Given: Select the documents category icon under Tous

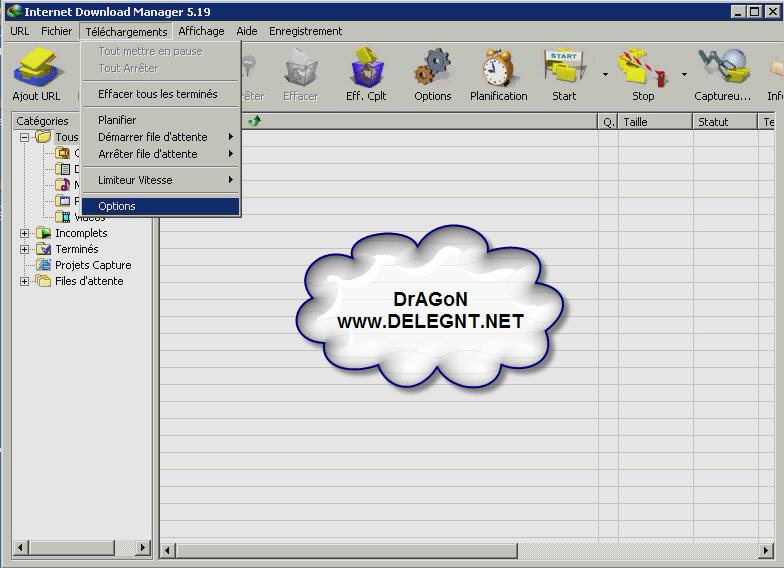Looking at the screenshot, I should coord(62,168).
